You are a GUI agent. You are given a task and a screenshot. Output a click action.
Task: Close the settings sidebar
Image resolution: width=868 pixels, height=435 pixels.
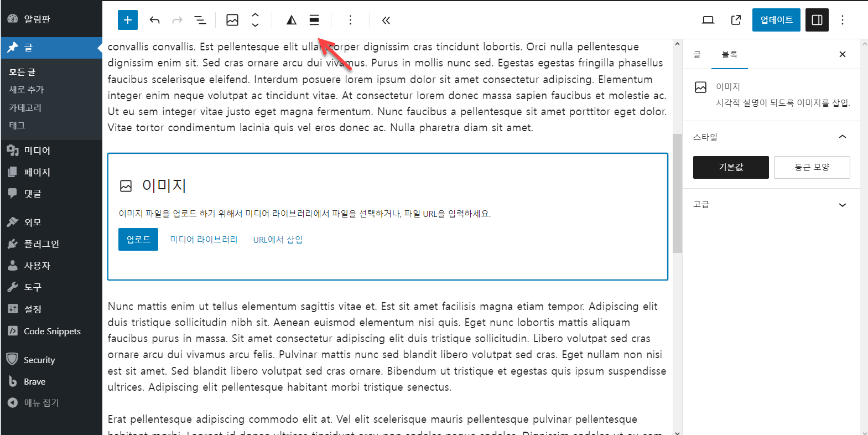pos(842,54)
